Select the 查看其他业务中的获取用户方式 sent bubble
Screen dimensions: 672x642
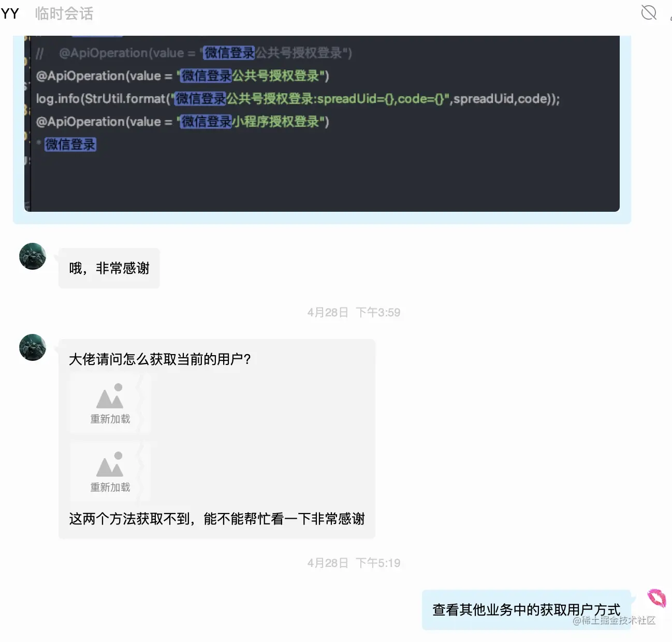[527, 610]
